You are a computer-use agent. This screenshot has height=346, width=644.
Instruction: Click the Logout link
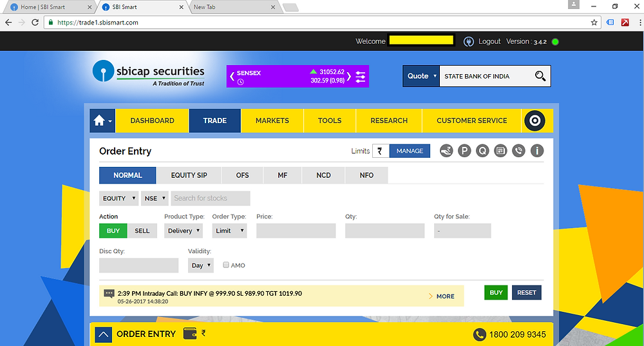tap(489, 41)
